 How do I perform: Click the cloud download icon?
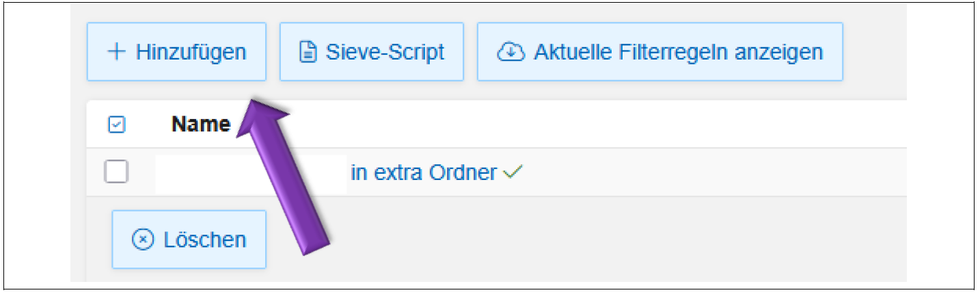511,52
